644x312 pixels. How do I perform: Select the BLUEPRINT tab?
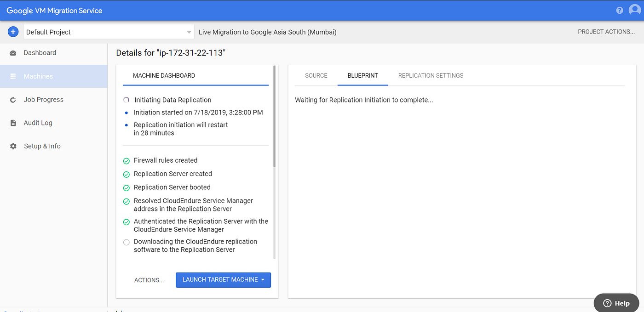coord(362,75)
